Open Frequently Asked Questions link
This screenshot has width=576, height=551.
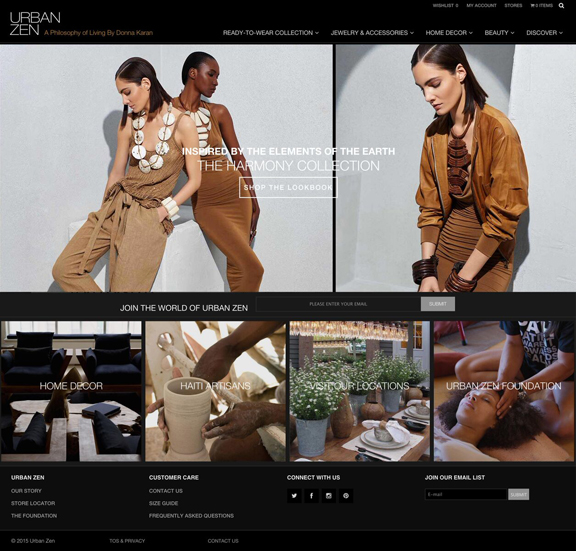pos(191,516)
